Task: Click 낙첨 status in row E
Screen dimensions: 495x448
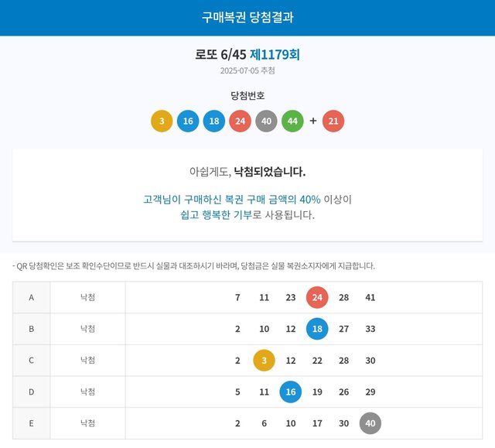Action: click(x=87, y=423)
